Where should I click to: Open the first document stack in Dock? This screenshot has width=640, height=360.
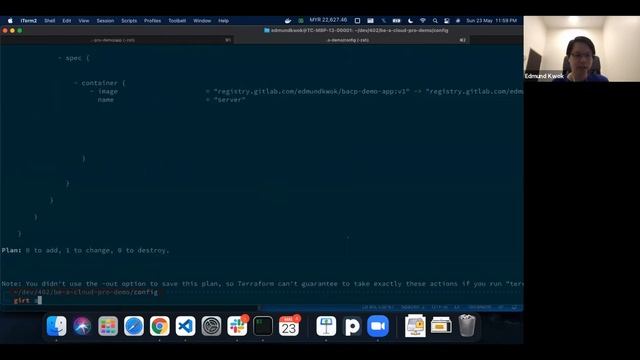(415, 326)
